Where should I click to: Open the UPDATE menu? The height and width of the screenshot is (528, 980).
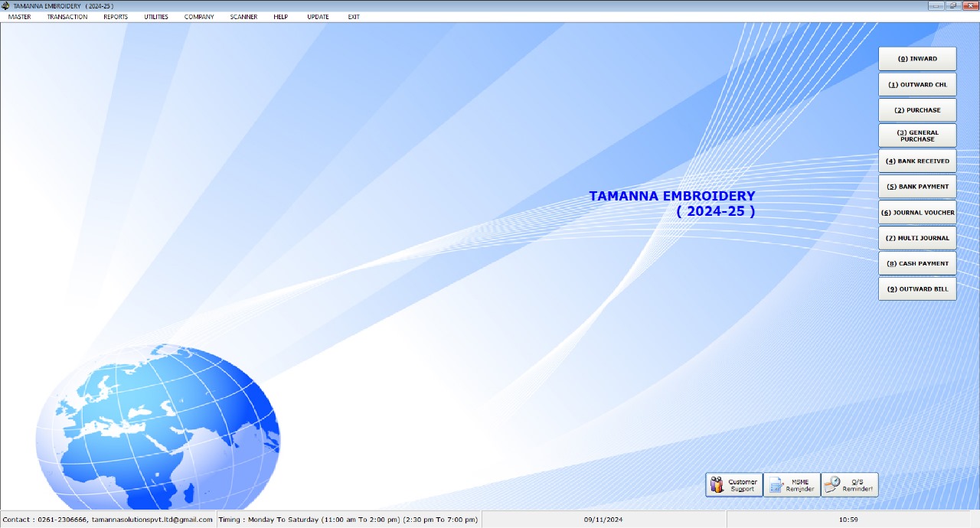[x=318, y=17]
